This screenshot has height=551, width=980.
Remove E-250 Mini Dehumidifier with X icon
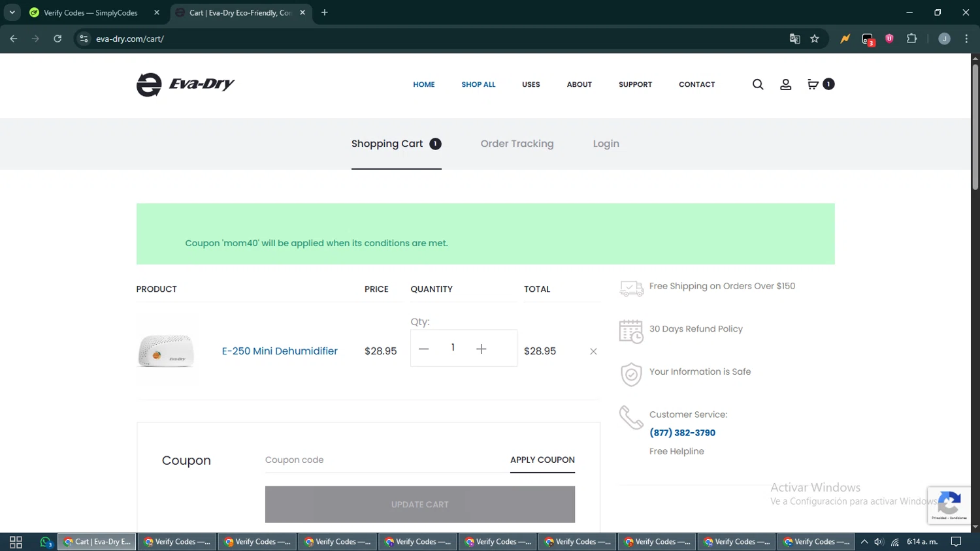[x=593, y=351]
